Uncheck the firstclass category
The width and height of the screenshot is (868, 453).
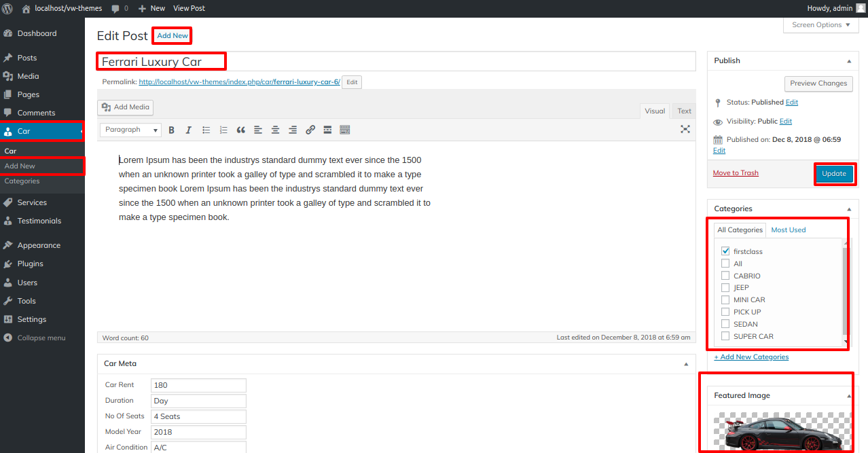point(725,251)
